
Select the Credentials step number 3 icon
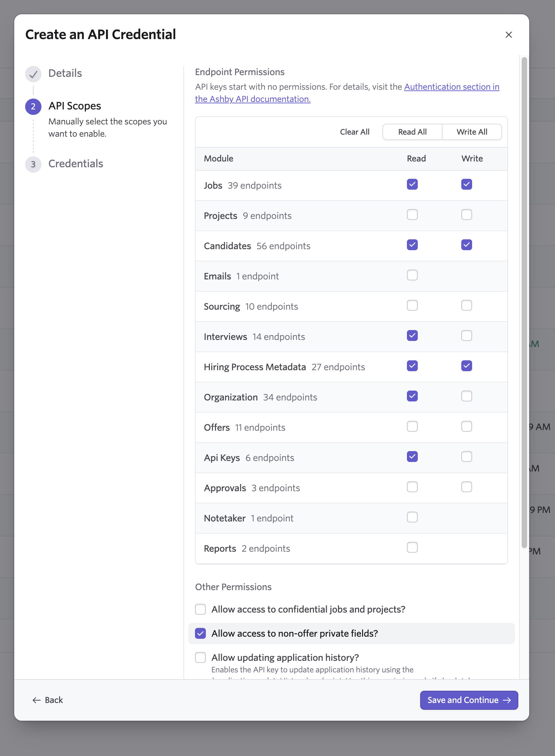(33, 164)
